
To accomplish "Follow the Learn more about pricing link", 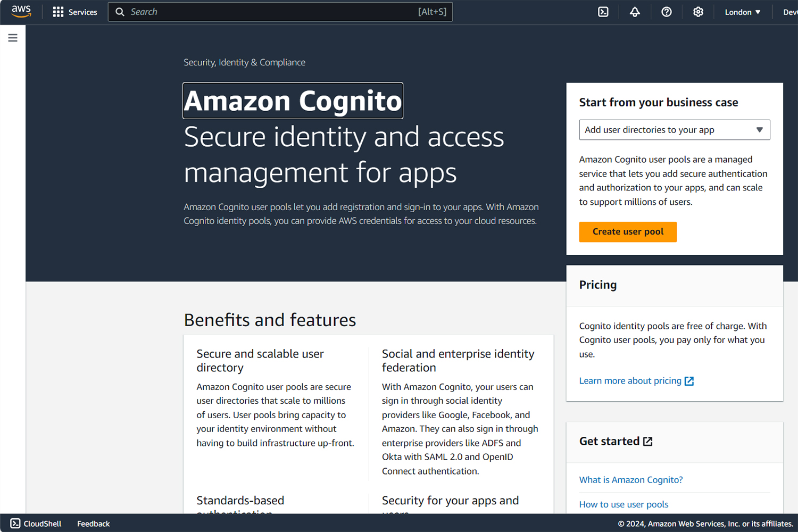I will point(630,381).
